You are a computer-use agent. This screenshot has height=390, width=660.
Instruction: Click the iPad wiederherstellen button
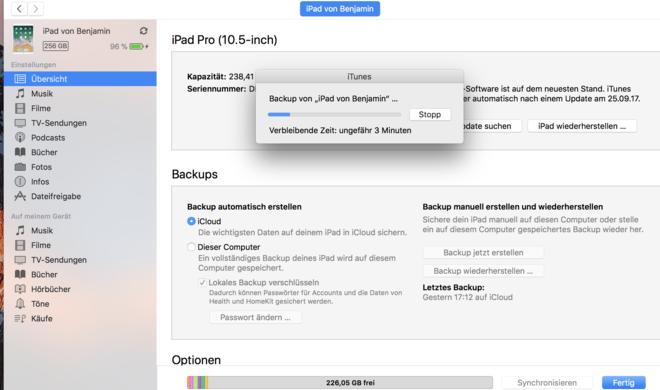click(x=582, y=126)
